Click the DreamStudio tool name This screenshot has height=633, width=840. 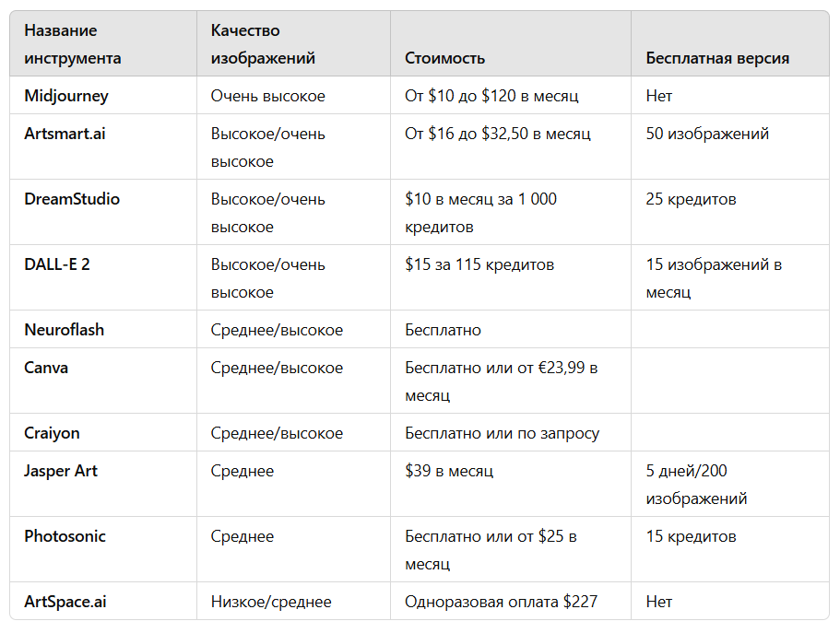click(72, 199)
